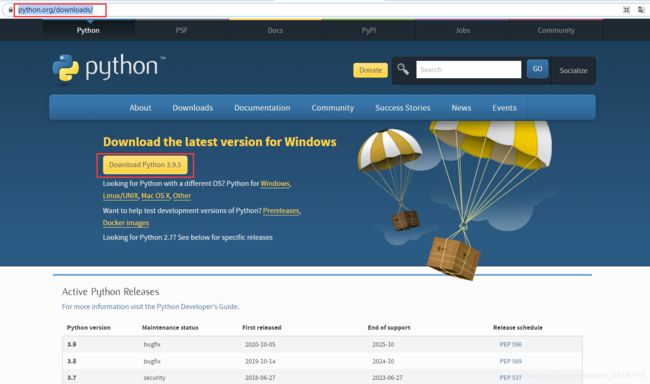Click the QR code icon in address bar

click(x=626, y=10)
